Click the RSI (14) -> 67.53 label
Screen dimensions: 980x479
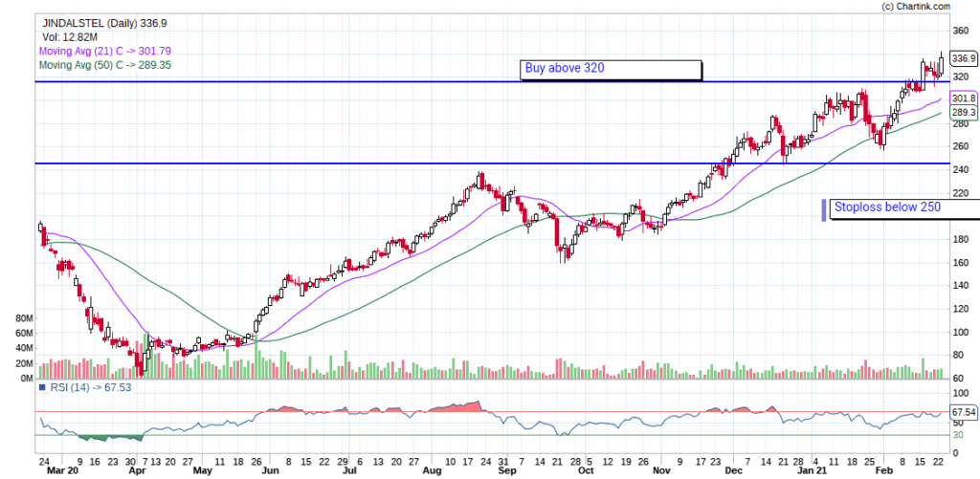coord(91,387)
